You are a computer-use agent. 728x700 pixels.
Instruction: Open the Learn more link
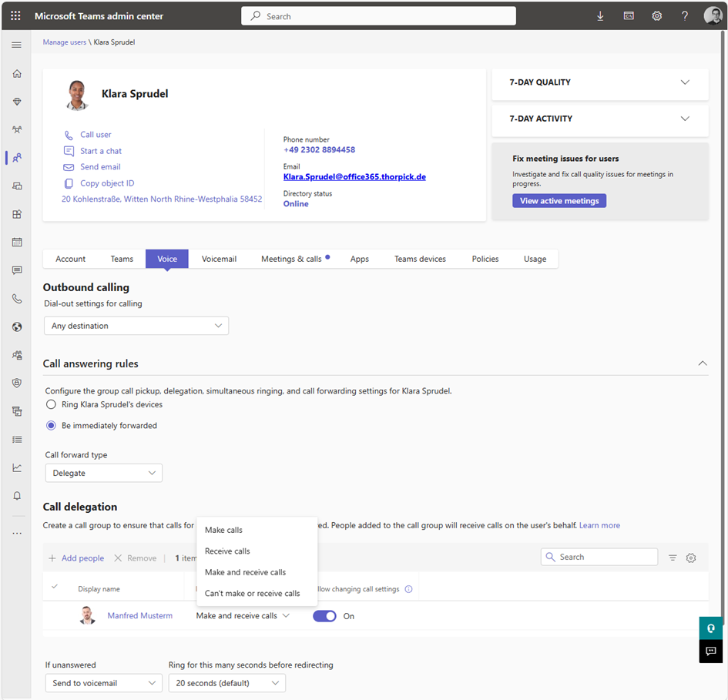[x=599, y=525]
